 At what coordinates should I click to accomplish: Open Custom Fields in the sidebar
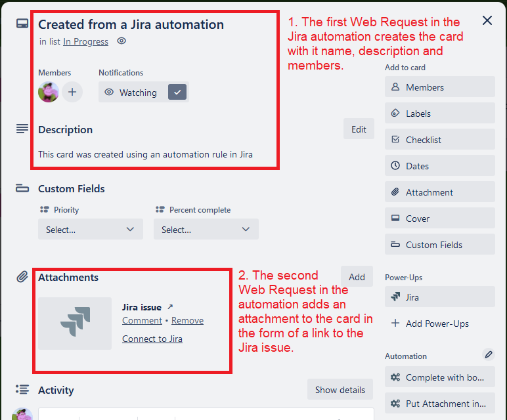(x=440, y=244)
